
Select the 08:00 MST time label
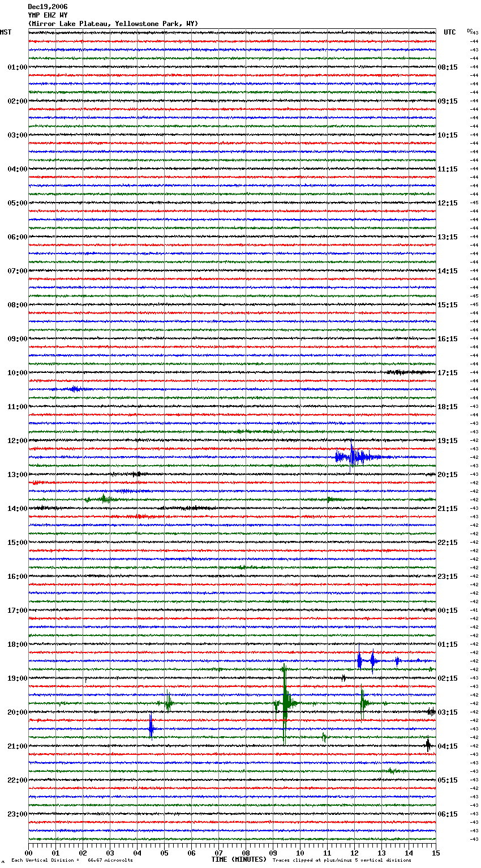(18, 305)
